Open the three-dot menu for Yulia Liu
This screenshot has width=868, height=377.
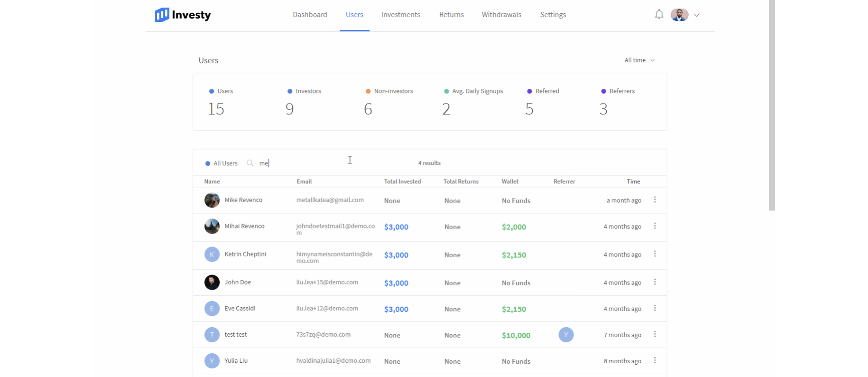pyautogui.click(x=655, y=360)
